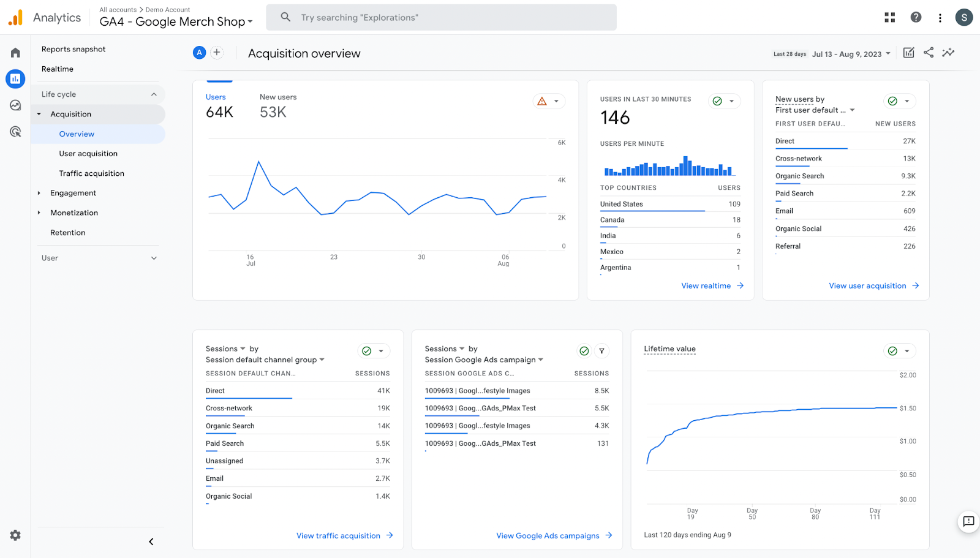Viewport: 980px width, 558px height.
Task: Open Analytics insights with the sparkle icon
Action: [948, 53]
